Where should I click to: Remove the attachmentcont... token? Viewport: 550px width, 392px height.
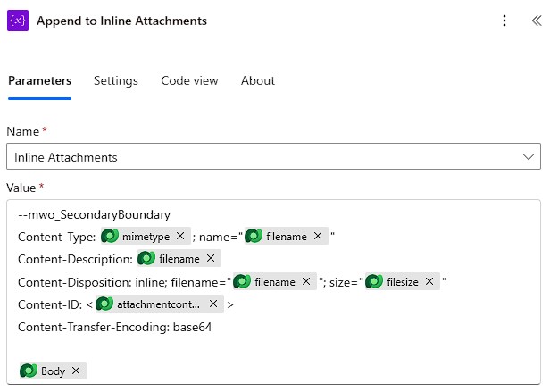(x=213, y=304)
